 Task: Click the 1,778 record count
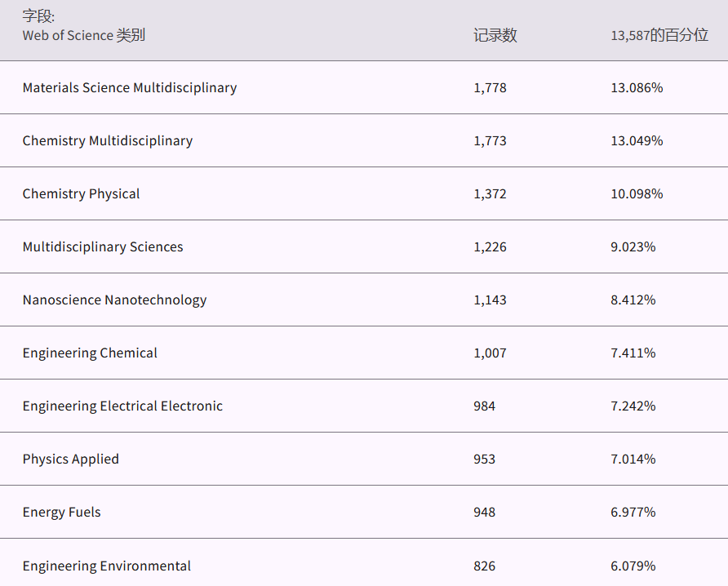[x=490, y=87]
